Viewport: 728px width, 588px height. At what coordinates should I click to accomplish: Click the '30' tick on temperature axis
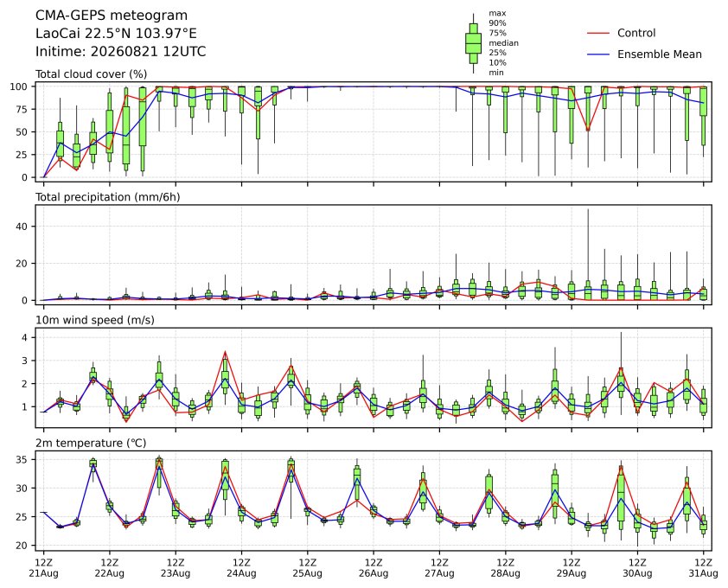(22, 489)
